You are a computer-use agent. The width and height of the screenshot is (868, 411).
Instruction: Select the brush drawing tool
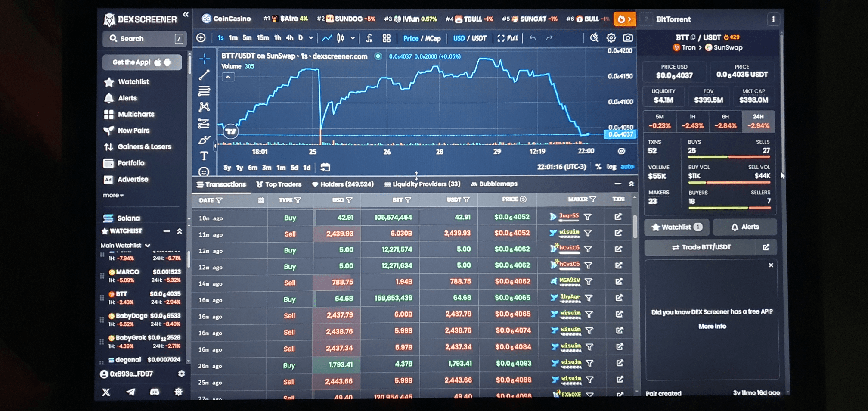click(x=204, y=140)
